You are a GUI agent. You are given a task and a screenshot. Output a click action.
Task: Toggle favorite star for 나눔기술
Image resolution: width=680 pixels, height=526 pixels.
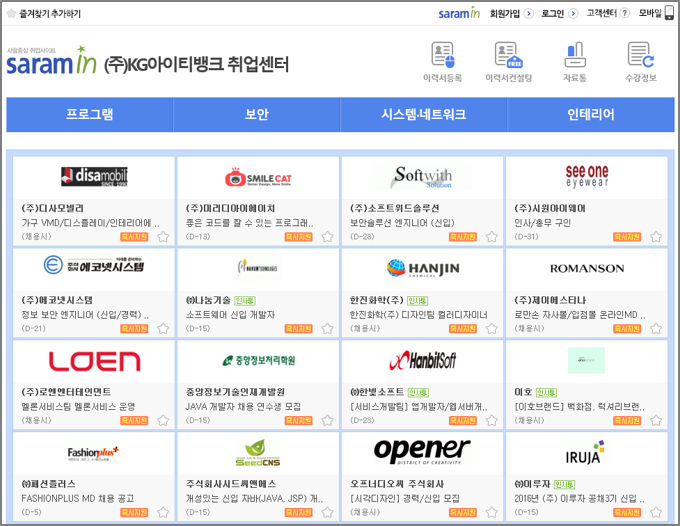(x=327, y=329)
